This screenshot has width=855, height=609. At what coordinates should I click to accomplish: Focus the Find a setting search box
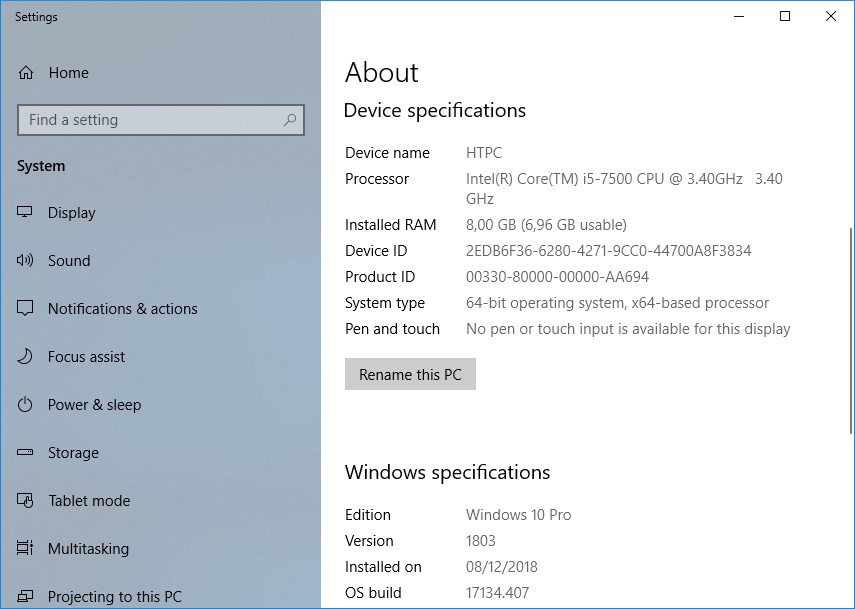click(161, 119)
